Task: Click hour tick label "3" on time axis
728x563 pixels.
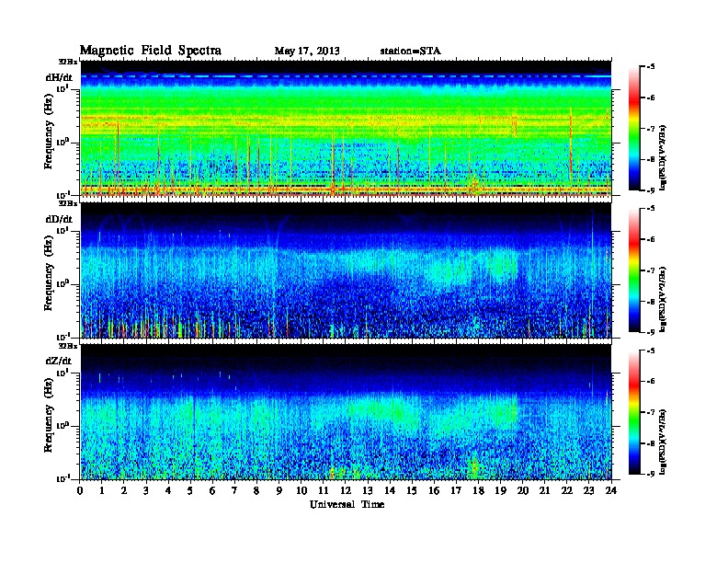Action: point(146,490)
